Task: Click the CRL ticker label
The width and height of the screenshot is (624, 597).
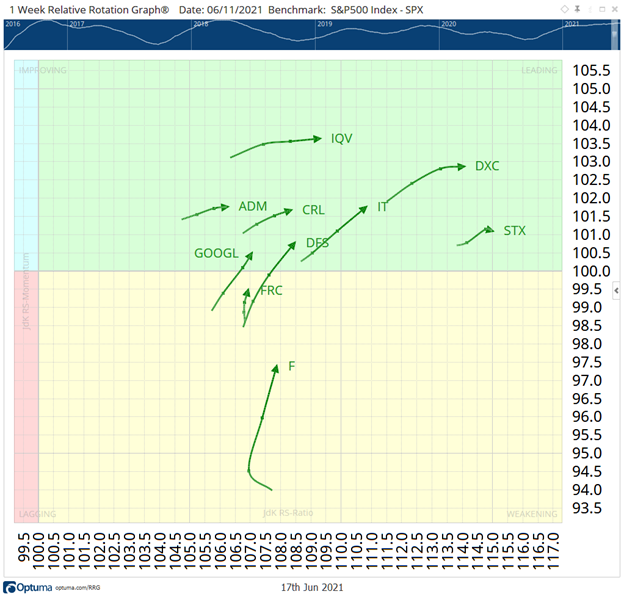Action: coord(313,210)
